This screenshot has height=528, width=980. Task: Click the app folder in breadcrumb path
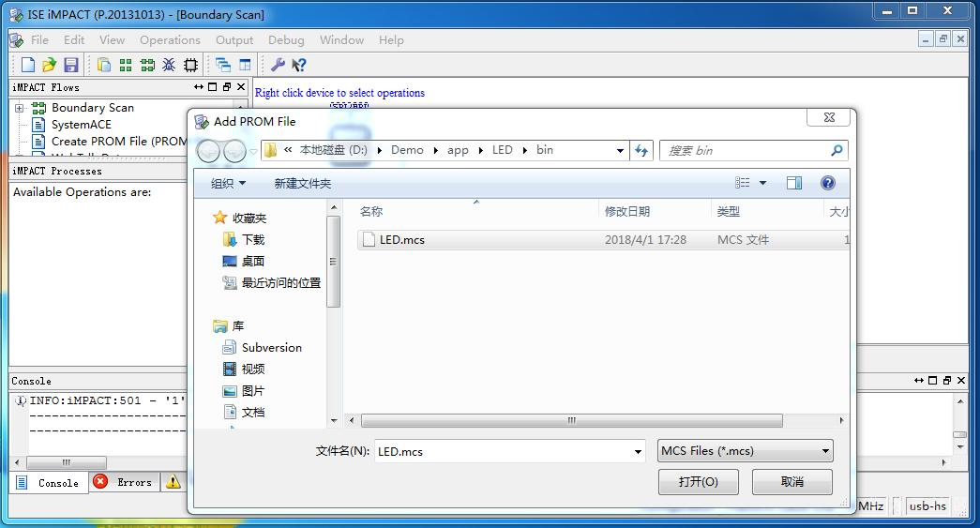pos(458,150)
